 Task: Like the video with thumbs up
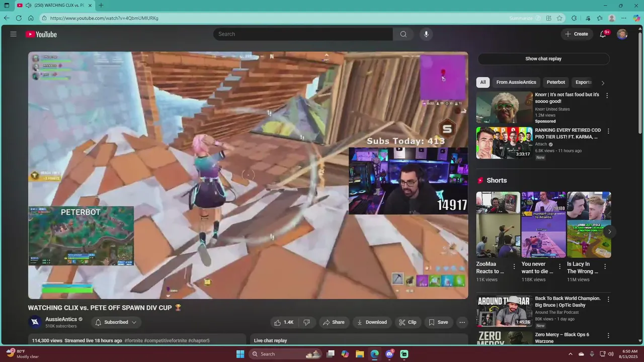(284, 322)
